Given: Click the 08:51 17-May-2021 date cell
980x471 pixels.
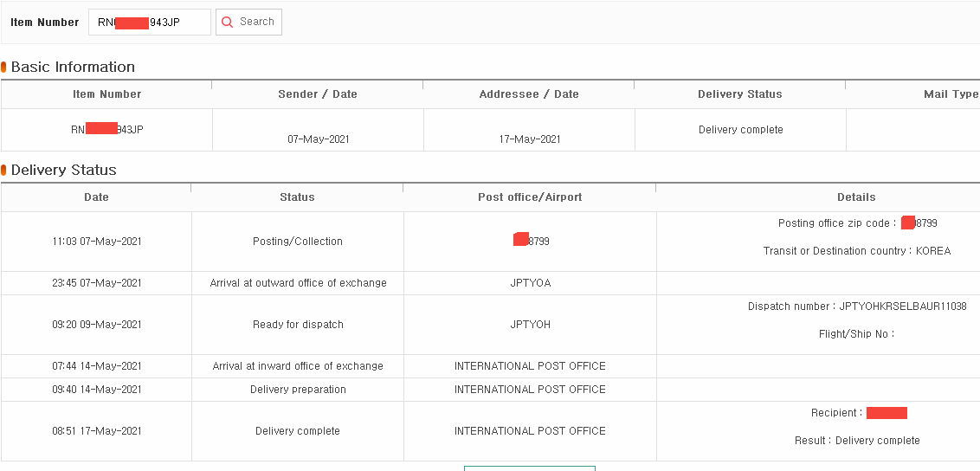Looking at the screenshot, I should tap(96, 431).
